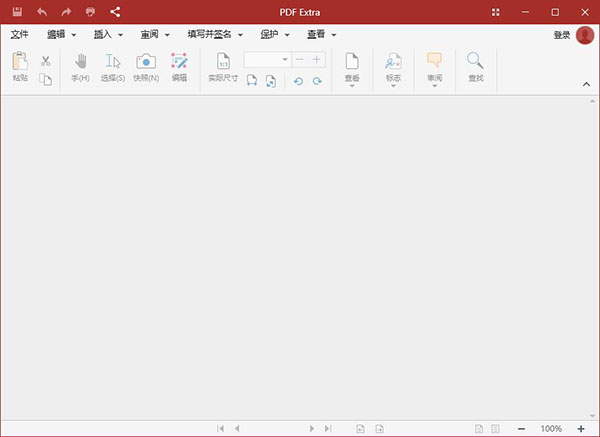Rotate view counterclockwise

tap(298, 81)
